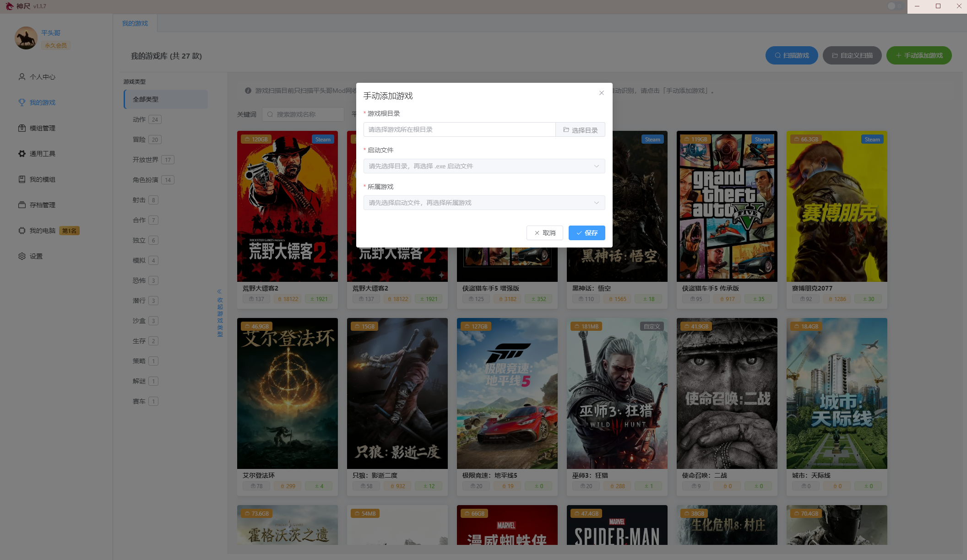Open 使命召唤：二战 cover
Image resolution: width=967 pixels, height=560 pixels.
(727, 393)
